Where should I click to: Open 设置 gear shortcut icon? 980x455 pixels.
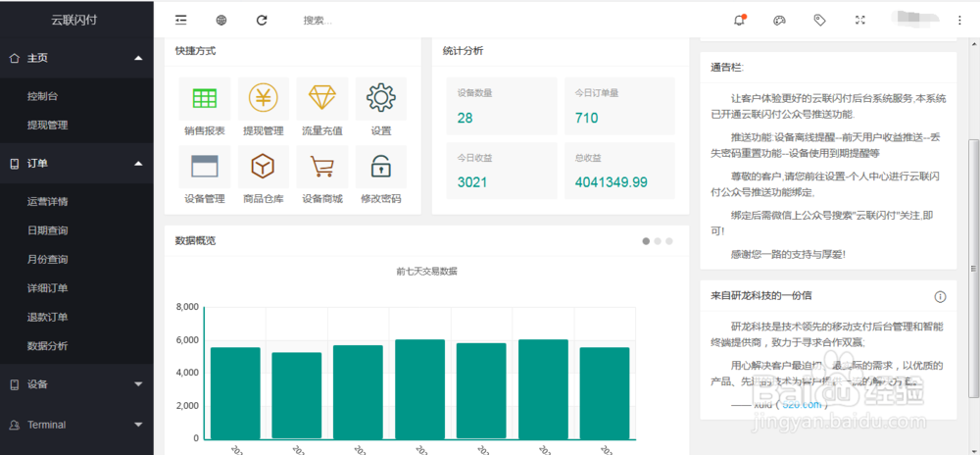coord(380,98)
